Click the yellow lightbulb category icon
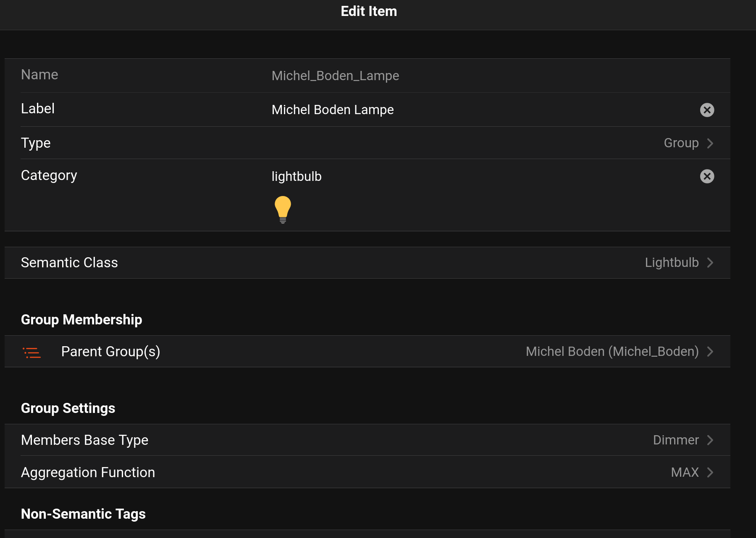756x538 pixels. (283, 209)
